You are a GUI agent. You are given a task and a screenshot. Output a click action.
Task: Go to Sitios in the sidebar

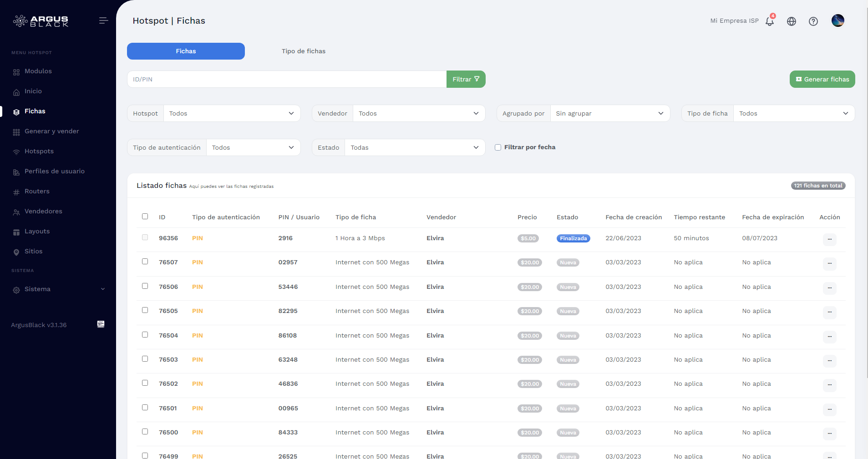click(x=33, y=252)
